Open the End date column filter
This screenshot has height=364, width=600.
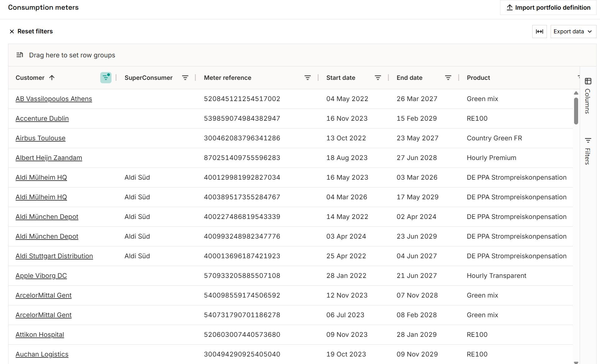click(x=448, y=78)
